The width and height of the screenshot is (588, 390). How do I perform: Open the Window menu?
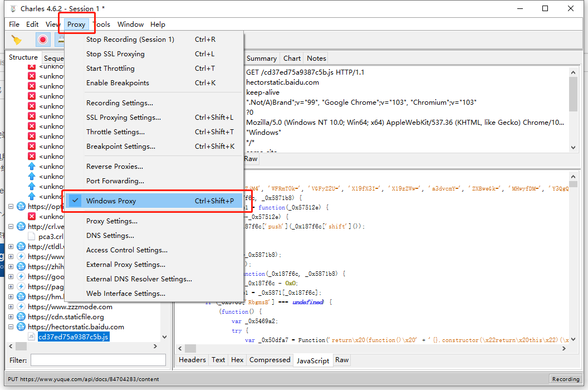point(130,25)
